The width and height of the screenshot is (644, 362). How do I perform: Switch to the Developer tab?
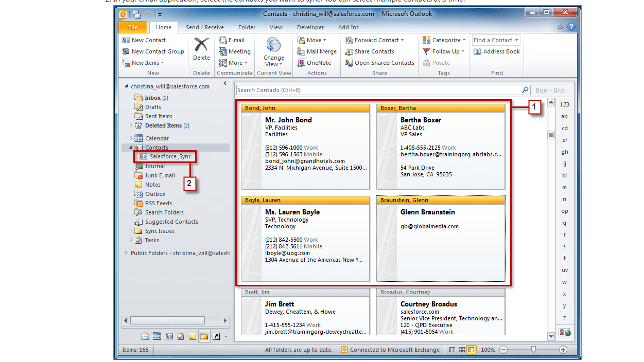point(310,27)
